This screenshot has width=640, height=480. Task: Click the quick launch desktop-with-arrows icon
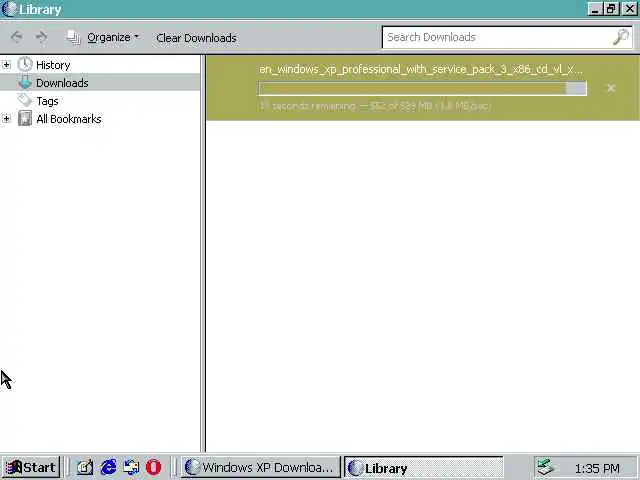tap(131, 467)
